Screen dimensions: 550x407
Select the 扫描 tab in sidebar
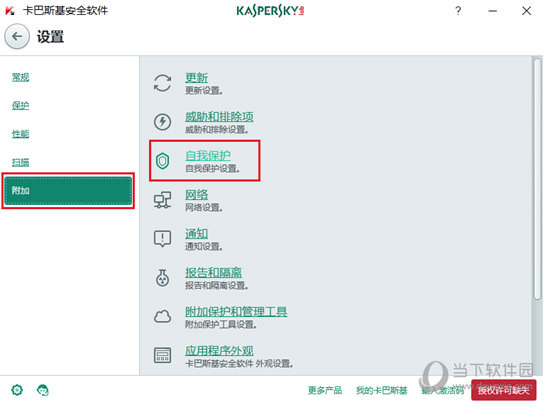[20, 162]
